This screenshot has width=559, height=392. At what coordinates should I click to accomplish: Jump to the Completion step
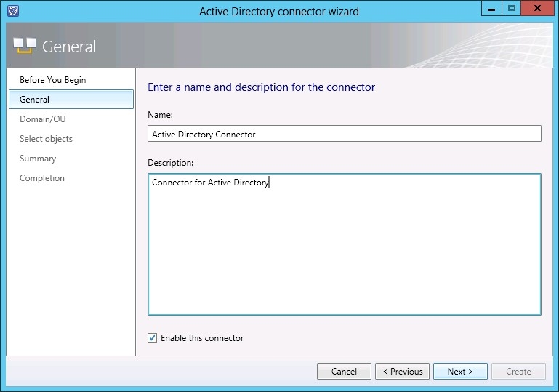(x=42, y=178)
